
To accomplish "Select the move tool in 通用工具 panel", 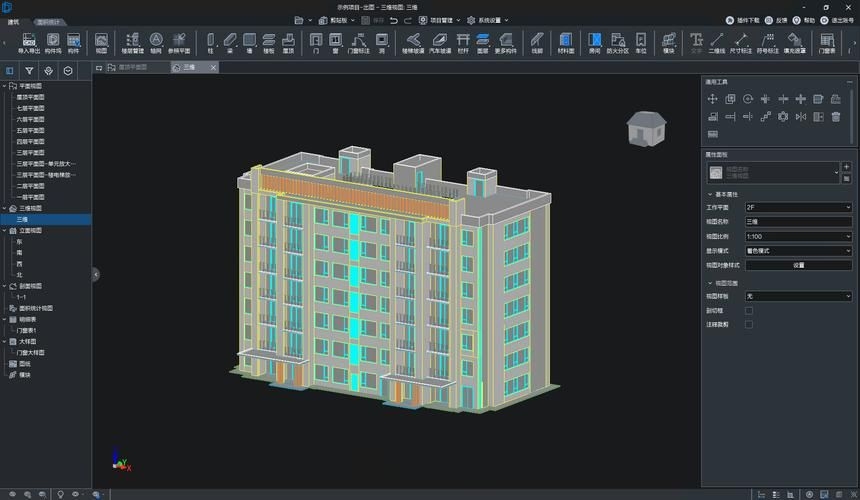I will (712, 99).
